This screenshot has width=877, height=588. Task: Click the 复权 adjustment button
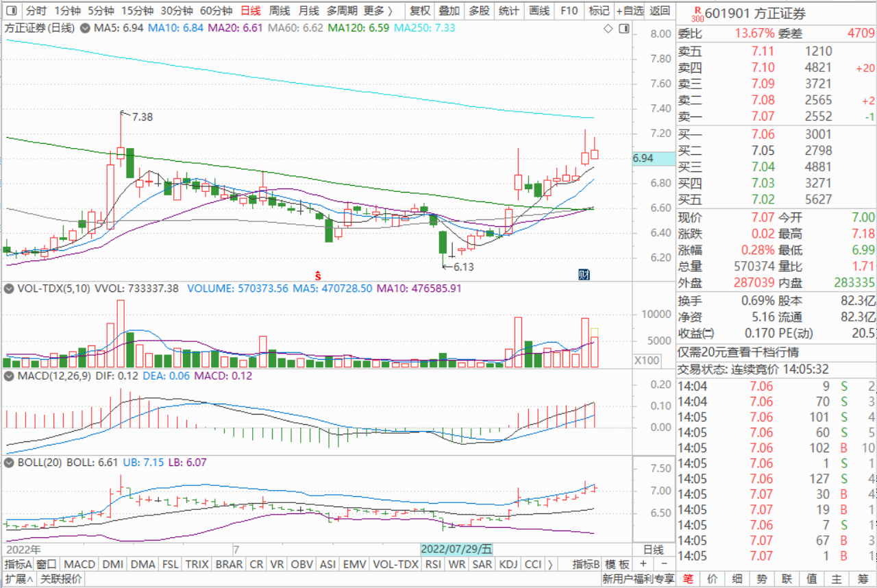point(419,11)
